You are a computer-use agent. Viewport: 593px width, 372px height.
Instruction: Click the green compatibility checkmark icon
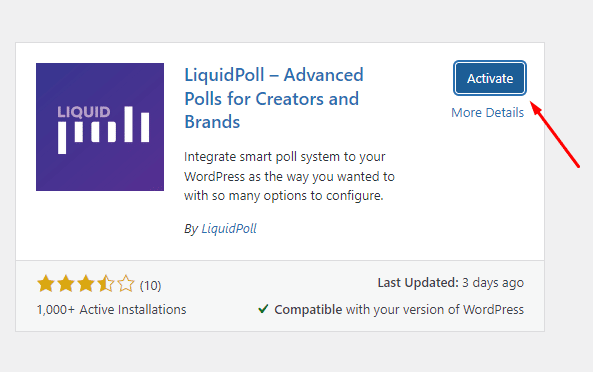[x=263, y=309]
